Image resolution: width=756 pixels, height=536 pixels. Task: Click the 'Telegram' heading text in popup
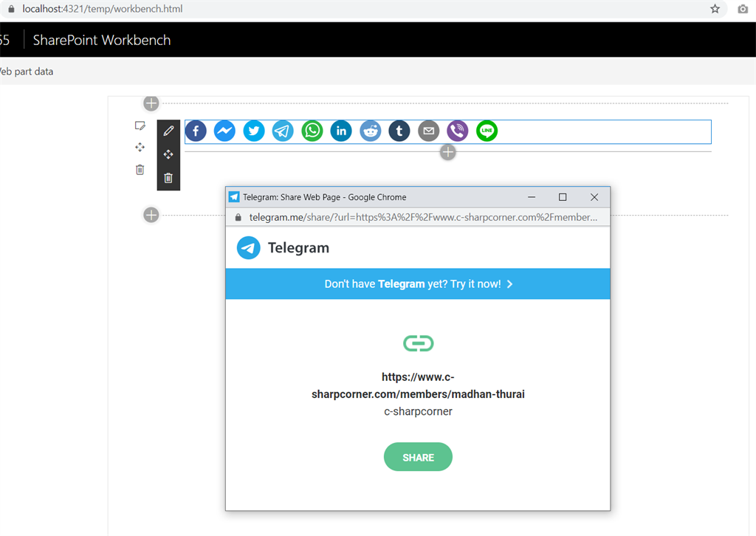[x=298, y=248]
